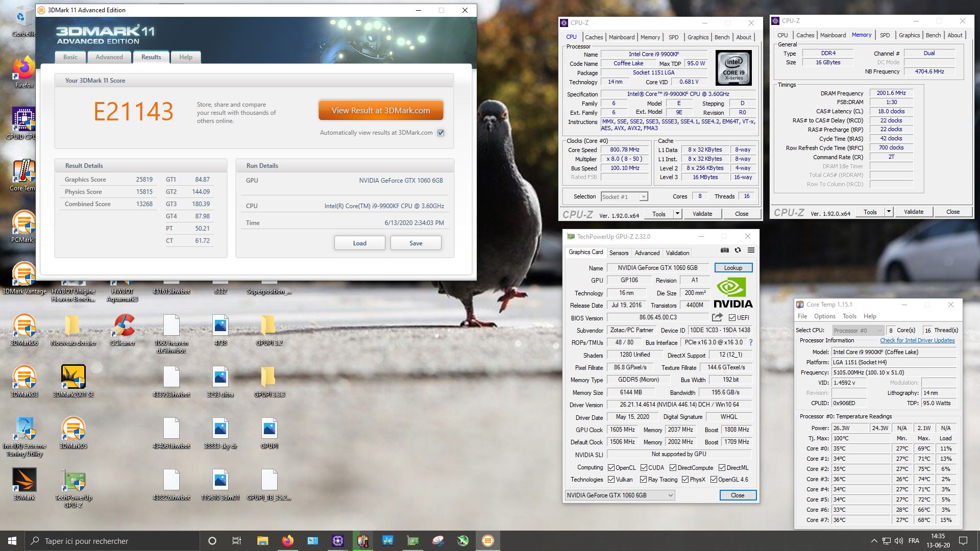Expand the Tools dropdown arrow in CPU-Z Memory window

(889, 212)
